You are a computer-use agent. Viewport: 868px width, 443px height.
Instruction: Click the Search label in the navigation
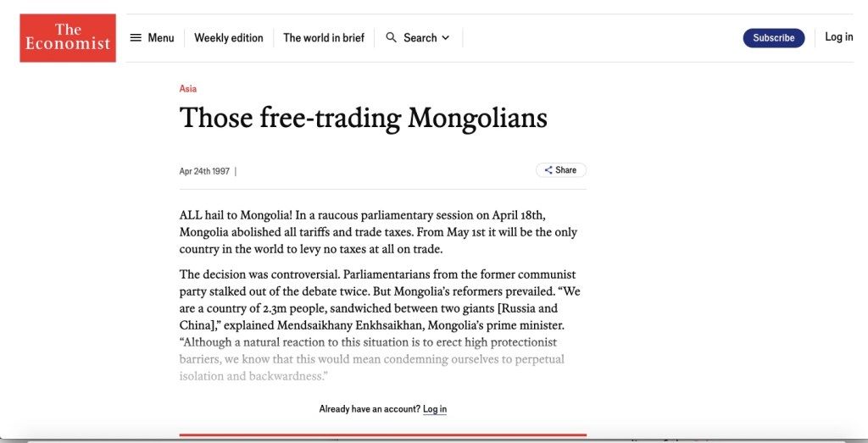click(x=420, y=38)
